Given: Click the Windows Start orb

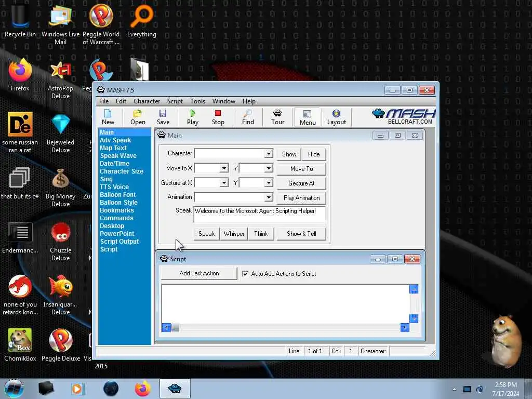Looking at the screenshot, I should coord(14,389).
